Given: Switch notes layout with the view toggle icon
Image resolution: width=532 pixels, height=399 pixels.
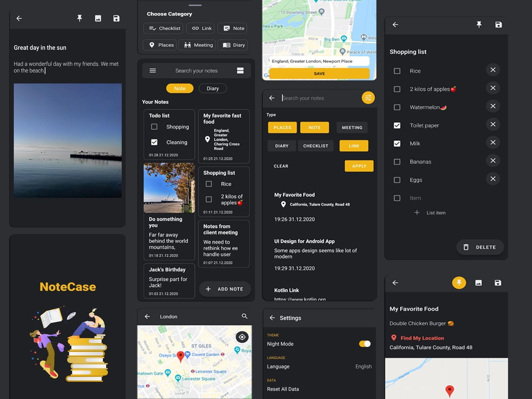Looking at the screenshot, I should 240,70.
